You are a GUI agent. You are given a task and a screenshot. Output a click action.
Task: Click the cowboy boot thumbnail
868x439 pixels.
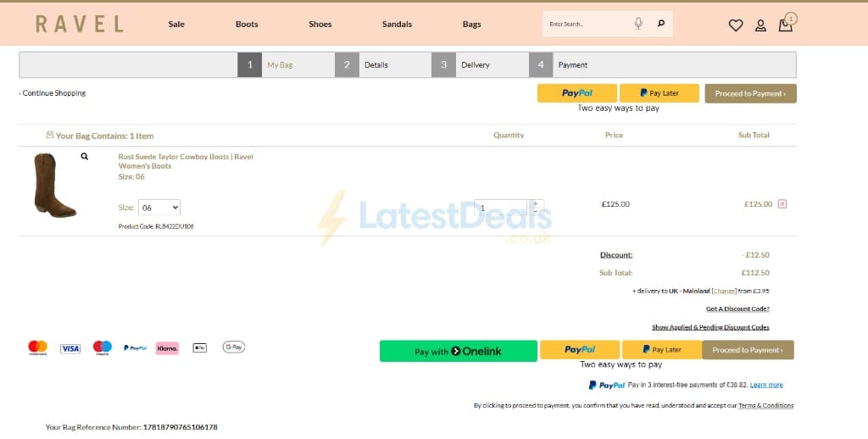55,185
